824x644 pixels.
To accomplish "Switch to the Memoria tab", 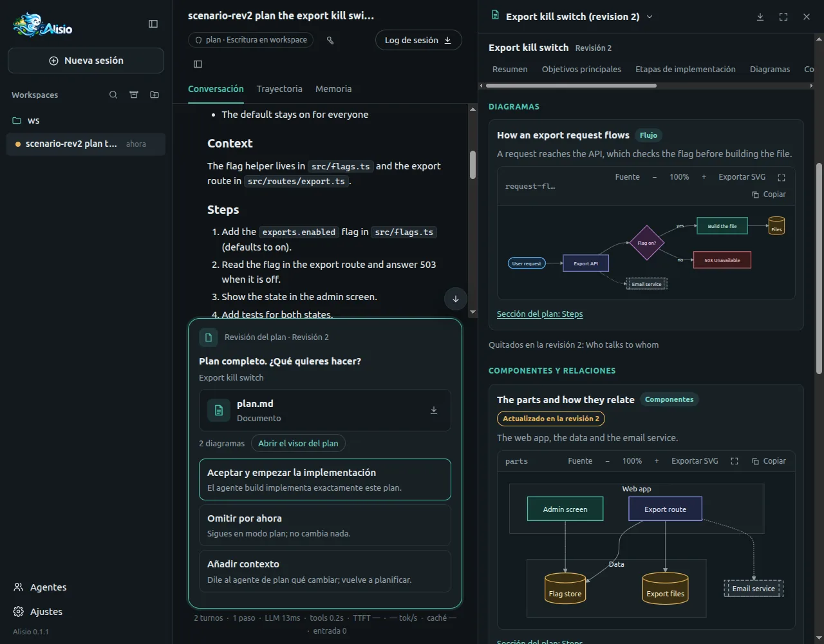I will [x=333, y=89].
